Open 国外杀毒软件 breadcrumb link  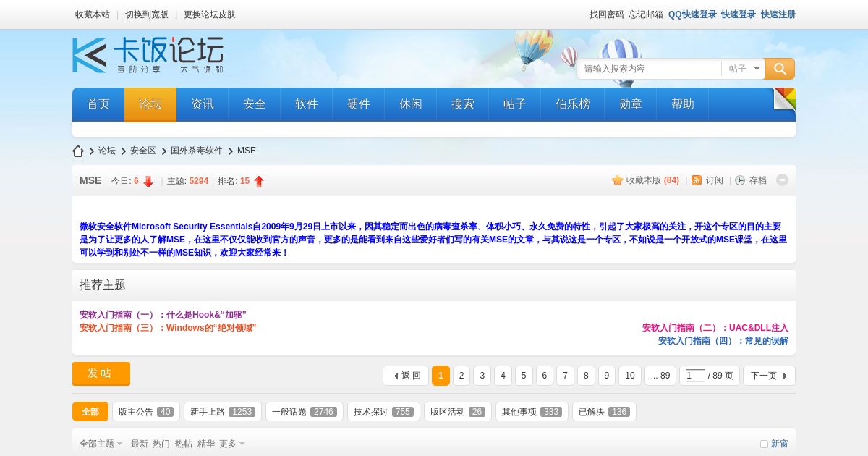(197, 151)
